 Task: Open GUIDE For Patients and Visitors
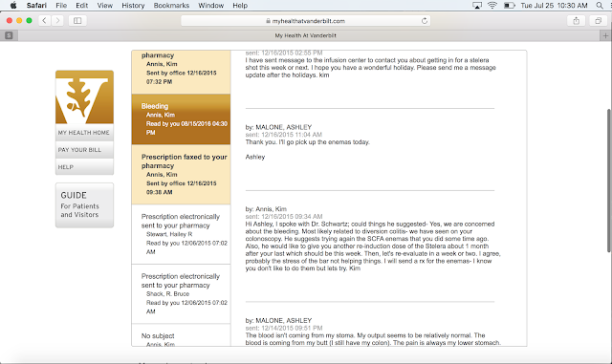[84, 204]
